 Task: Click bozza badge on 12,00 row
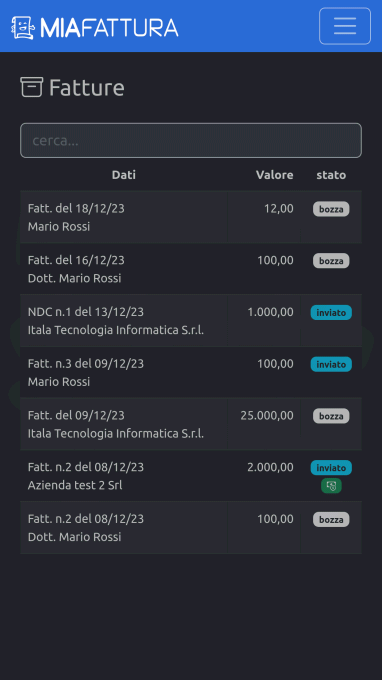point(331,209)
